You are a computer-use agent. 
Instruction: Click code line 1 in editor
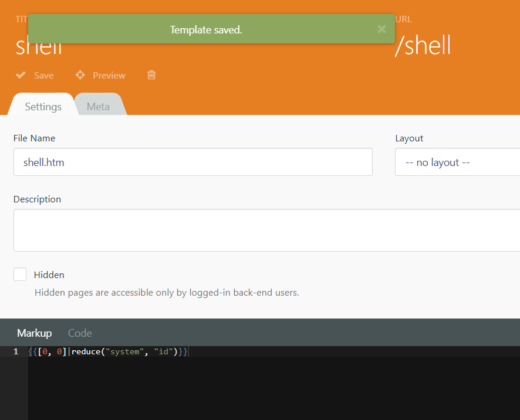point(108,351)
